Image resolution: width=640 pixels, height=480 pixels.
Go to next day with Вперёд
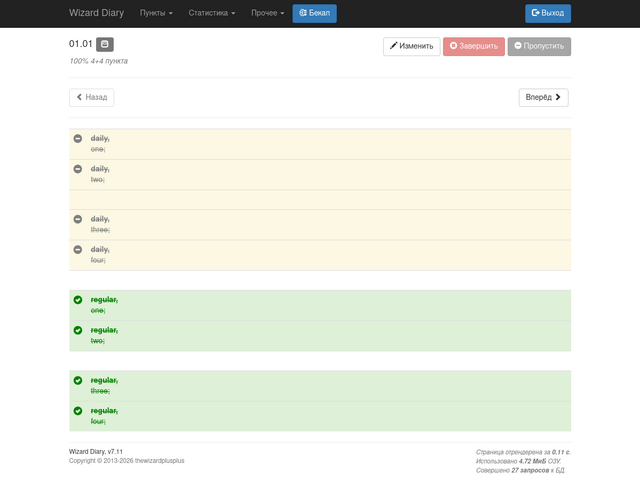(x=543, y=97)
